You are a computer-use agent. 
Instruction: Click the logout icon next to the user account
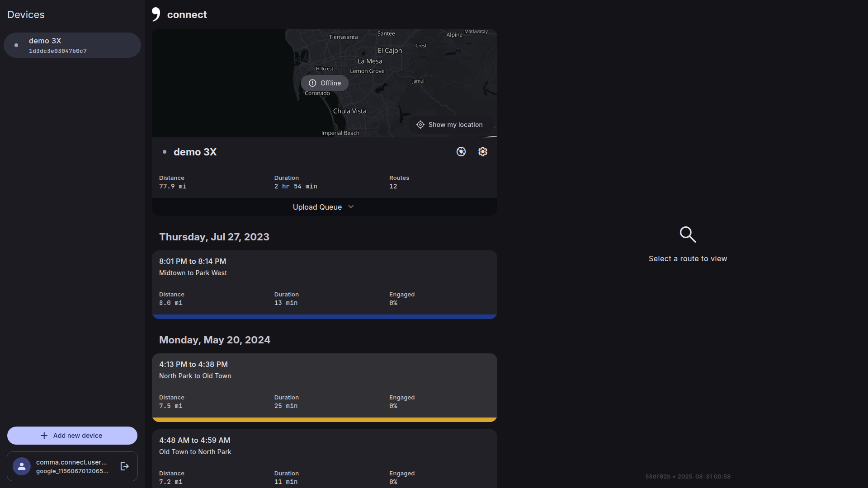tap(125, 466)
